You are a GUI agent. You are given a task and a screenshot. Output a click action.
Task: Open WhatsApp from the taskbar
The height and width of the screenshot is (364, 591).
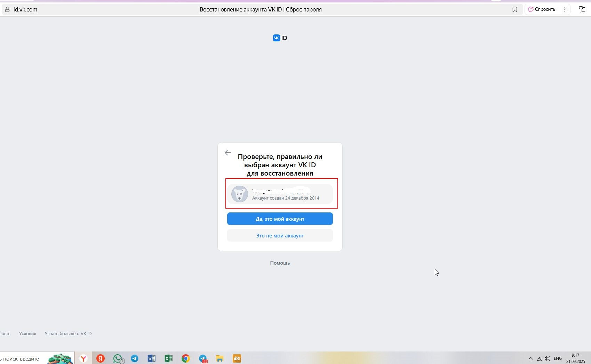pos(118,358)
